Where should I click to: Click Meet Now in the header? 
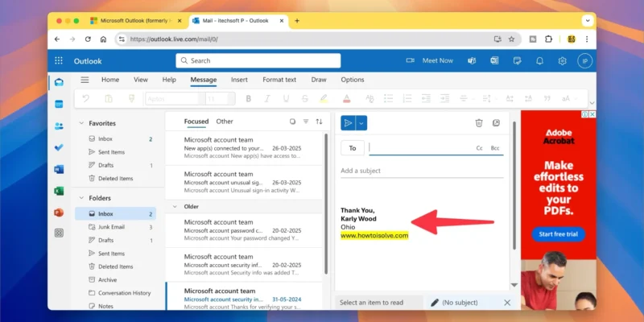(430, 61)
